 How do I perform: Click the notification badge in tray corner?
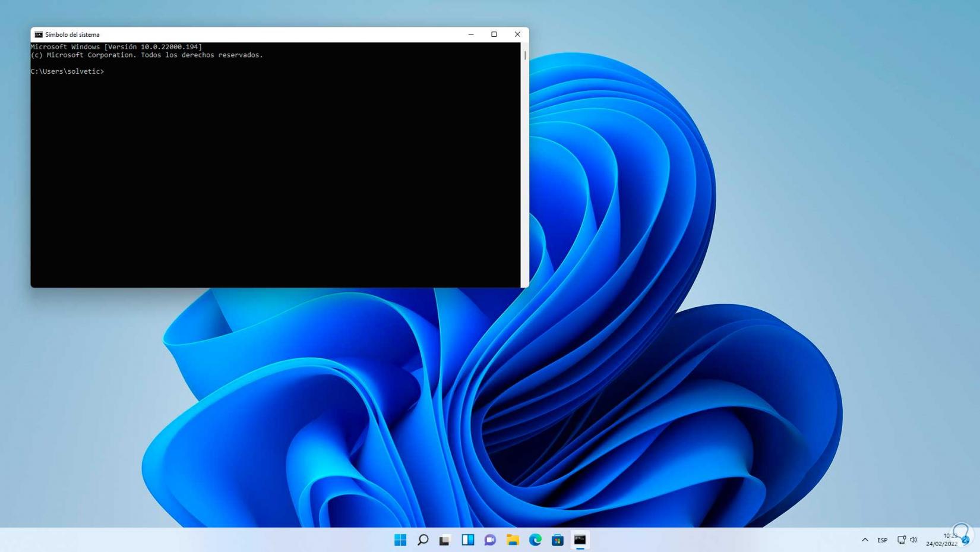click(x=966, y=540)
